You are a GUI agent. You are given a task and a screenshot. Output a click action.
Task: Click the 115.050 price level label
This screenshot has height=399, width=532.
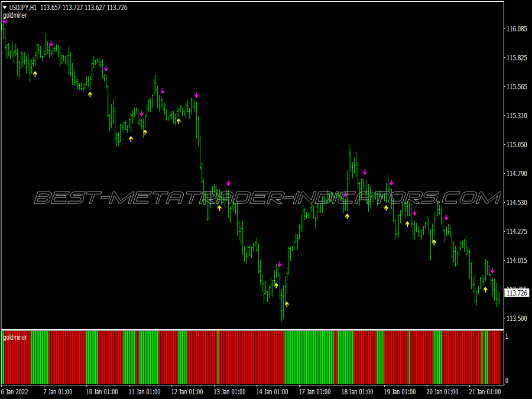[x=517, y=145]
